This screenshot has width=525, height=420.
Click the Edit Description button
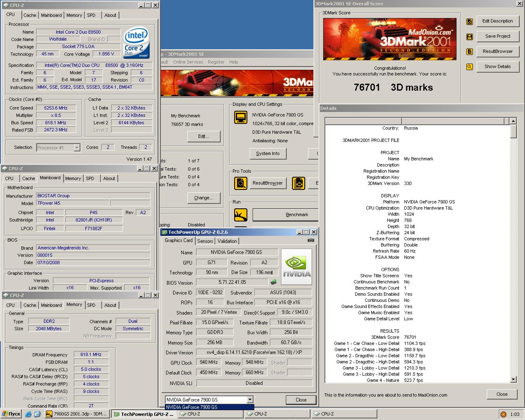[x=498, y=21]
